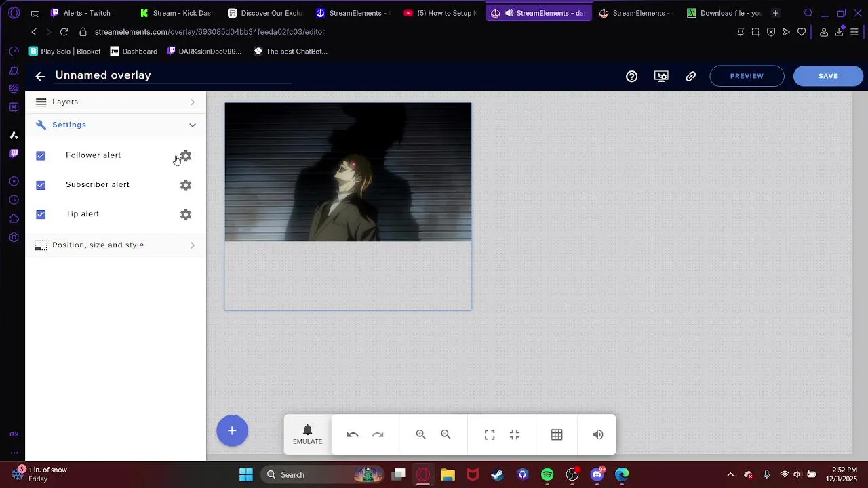Open Spotify from the taskbar
Viewport: 868px width, 488px height.
547,474
